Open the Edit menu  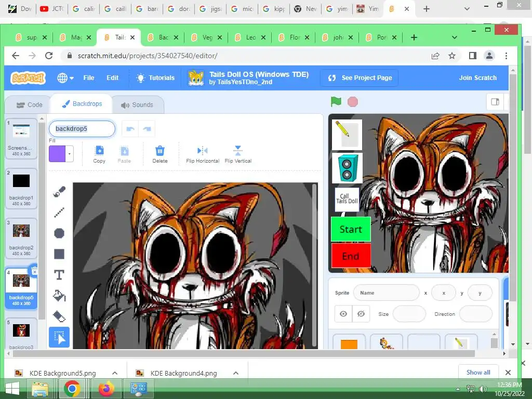point(112,78)
